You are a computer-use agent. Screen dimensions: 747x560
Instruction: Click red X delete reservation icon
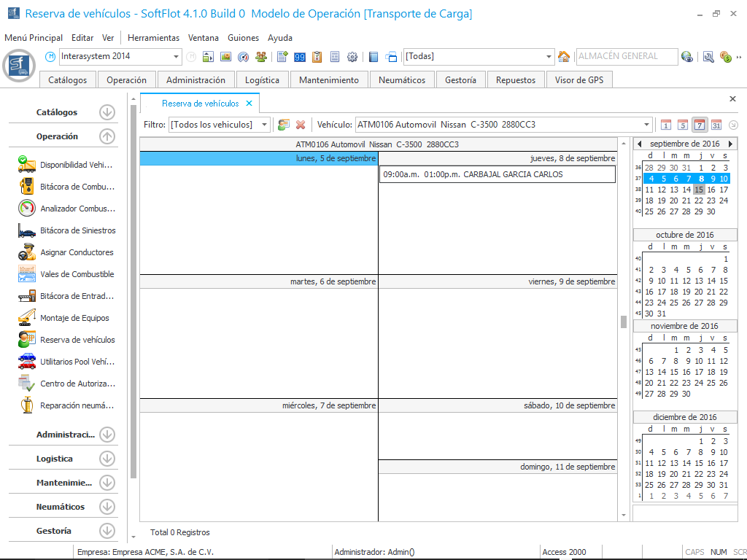[300, 125]
